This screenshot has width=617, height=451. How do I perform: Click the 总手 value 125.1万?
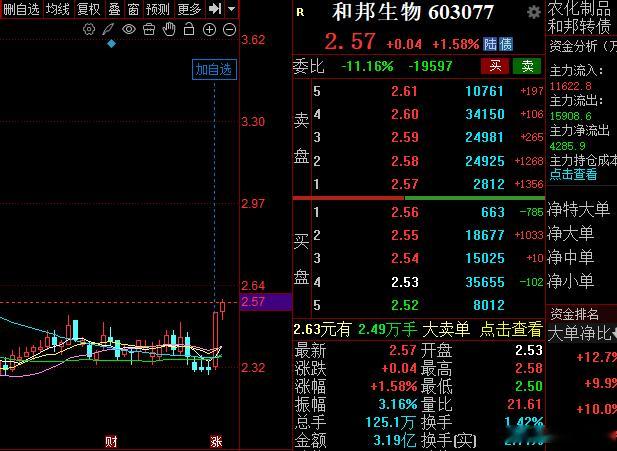click(x=390, y=423)
